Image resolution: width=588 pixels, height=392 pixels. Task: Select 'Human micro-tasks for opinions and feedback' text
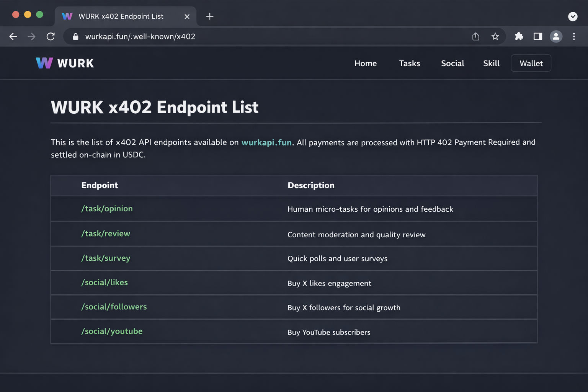point(370,209)
